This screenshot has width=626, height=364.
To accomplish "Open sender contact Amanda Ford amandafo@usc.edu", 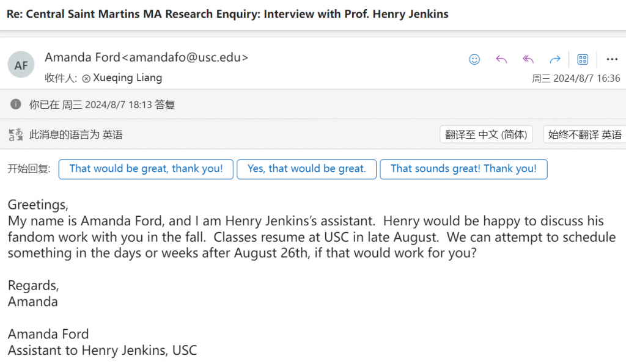I will click(146, 57).
